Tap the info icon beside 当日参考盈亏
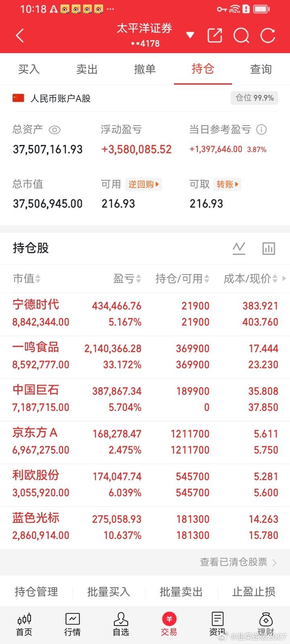290x644 pixels. [261, 130]
